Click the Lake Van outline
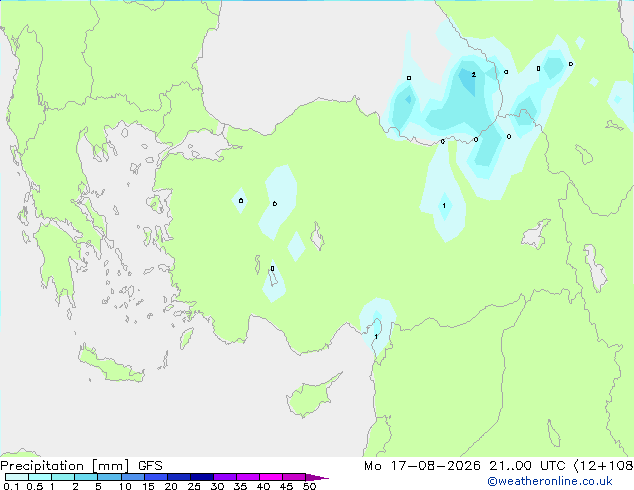 [536, 234]
